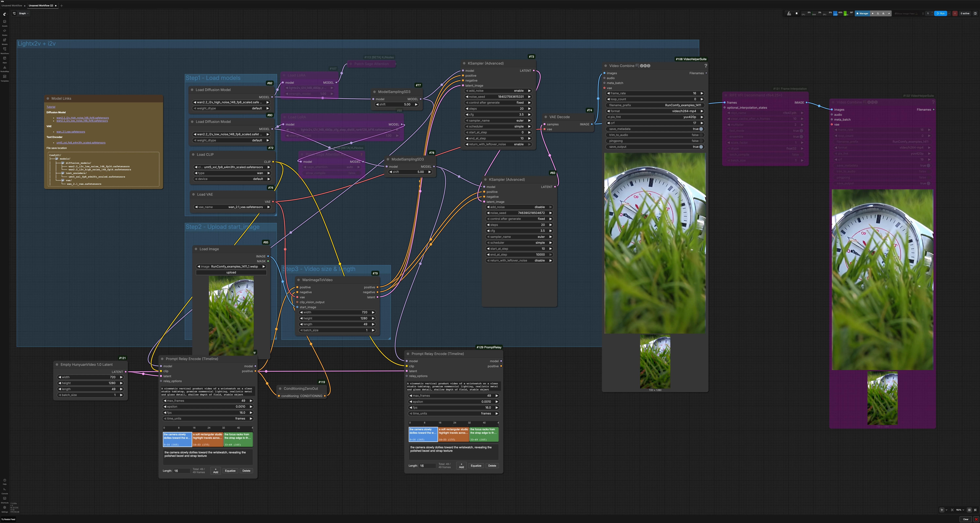Click the new workflow plus tab icon
Image resolution: width=980 pixels, height=523 pixels.
coord(62,6)
